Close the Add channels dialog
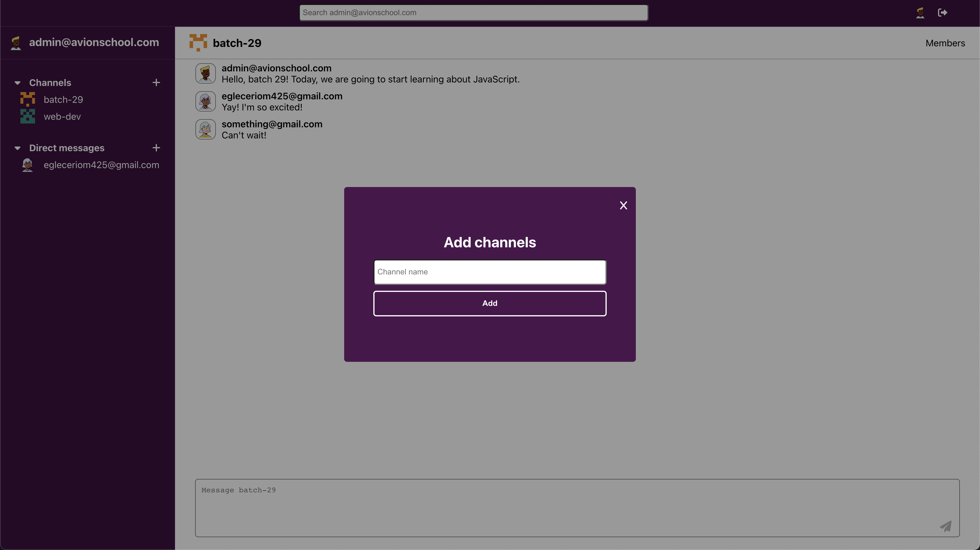This screenshot has height=550, width=980. [x=623, y=206]
